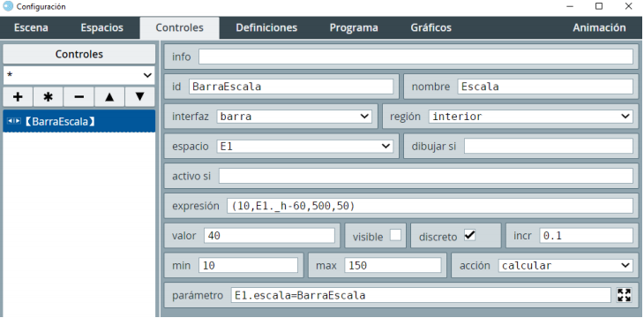Move control down with the down arrow
The image size is (644, 318).
(139, 96)
